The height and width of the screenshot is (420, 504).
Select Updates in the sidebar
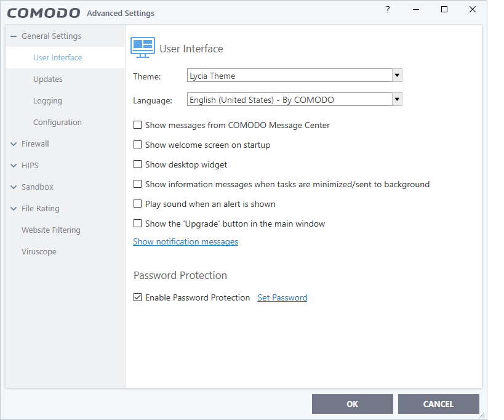coord(48,79)
